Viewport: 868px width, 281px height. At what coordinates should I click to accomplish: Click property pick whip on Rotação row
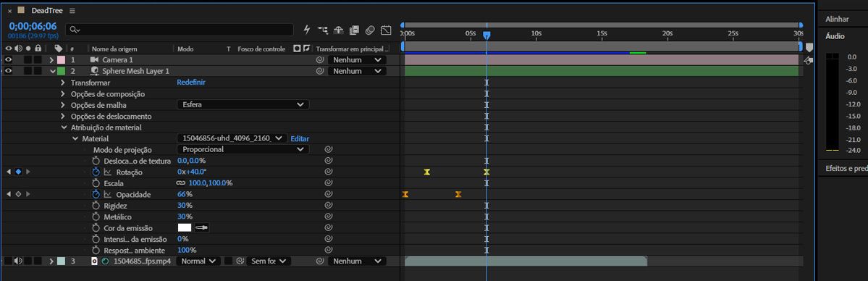(x=328, y=172)
